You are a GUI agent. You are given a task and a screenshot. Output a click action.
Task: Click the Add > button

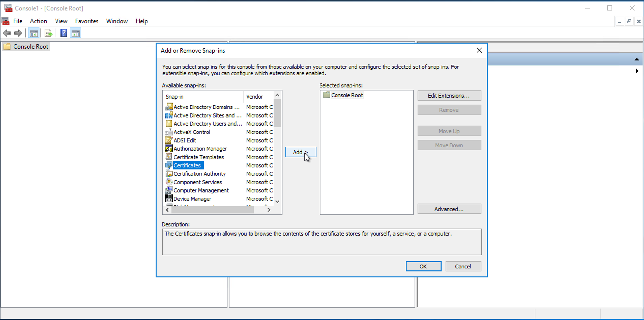tap(301, 152)
